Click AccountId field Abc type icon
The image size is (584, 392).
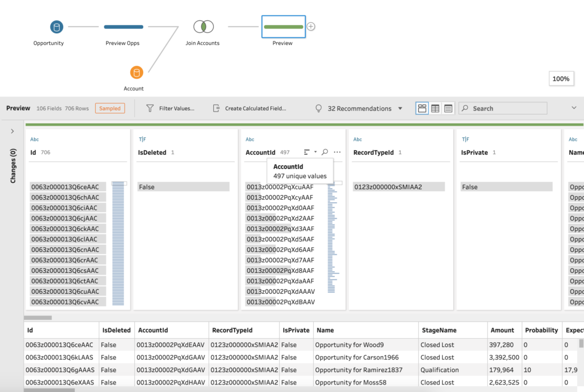click(x=250, y=140)
